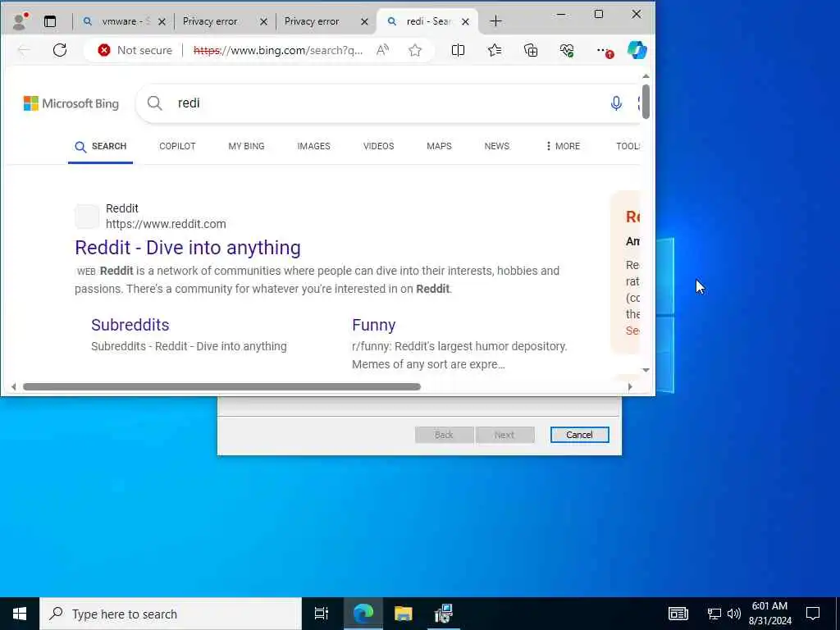Open network status tray icon
Viewport: 840px width, 630px height.
tap(714, 614)
